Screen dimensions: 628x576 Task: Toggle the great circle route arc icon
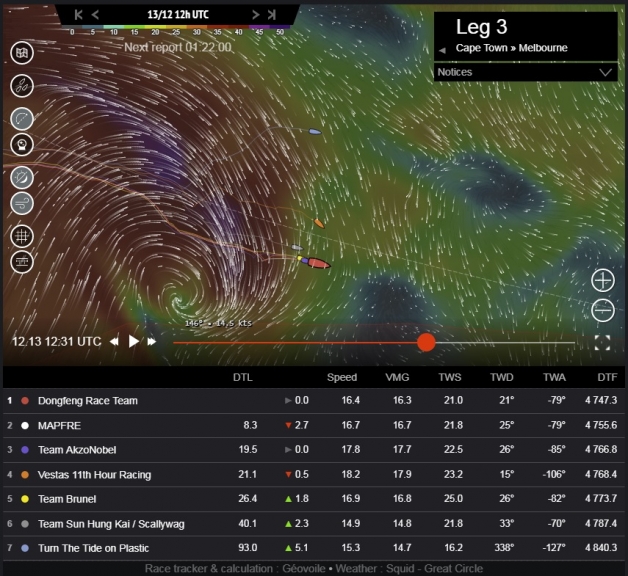[22, 119]
